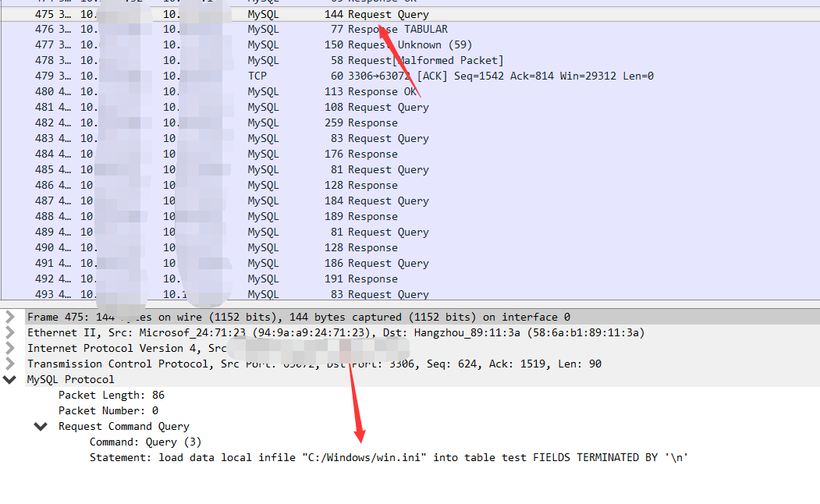Image resolution: width=820 pixels, height=504 pixels.
Task: Select the Packet Number: 0 field
Action: point(108,411)
